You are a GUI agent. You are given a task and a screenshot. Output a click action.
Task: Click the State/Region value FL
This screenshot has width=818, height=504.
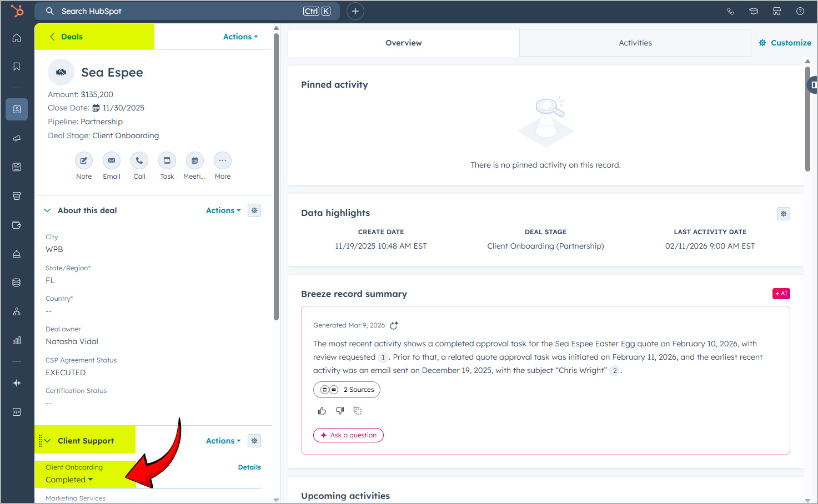point(50,280)
